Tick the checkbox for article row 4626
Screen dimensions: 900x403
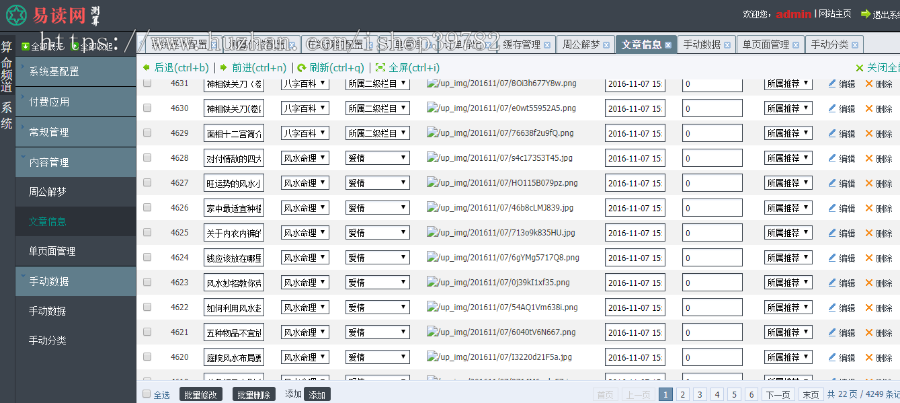click(147, 208)
